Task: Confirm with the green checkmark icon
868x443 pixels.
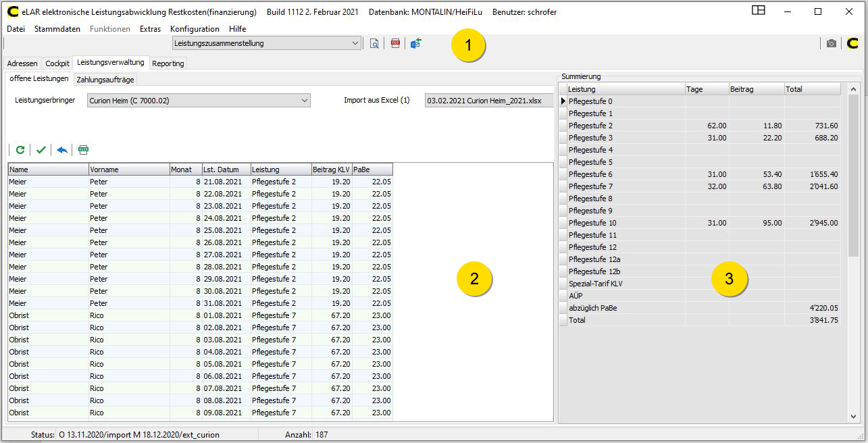Action: coord(41,150)
